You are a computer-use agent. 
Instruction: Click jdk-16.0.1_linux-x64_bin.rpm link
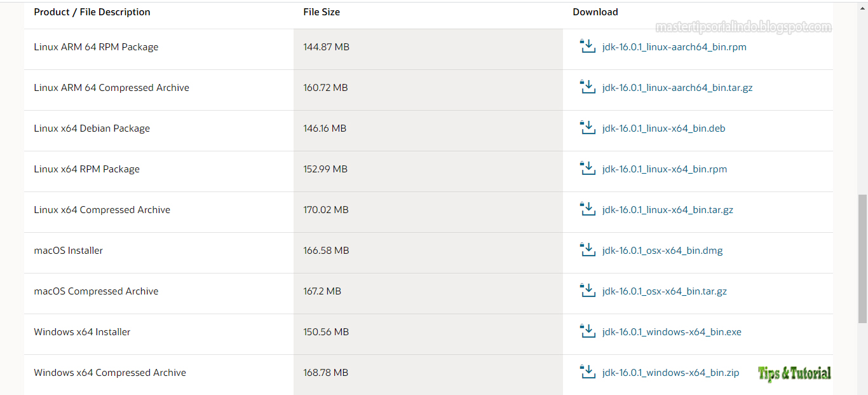[664, 169]
